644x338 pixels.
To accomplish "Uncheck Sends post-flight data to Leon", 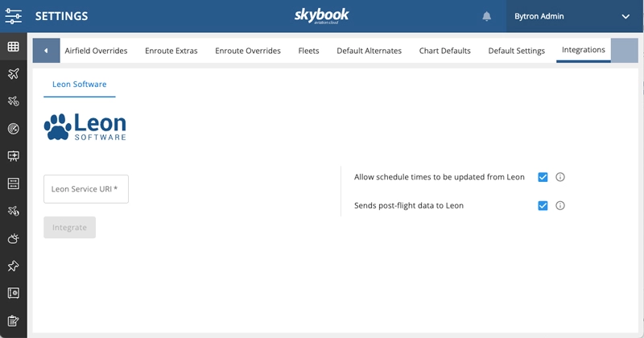I will click(x=543, y=205).
